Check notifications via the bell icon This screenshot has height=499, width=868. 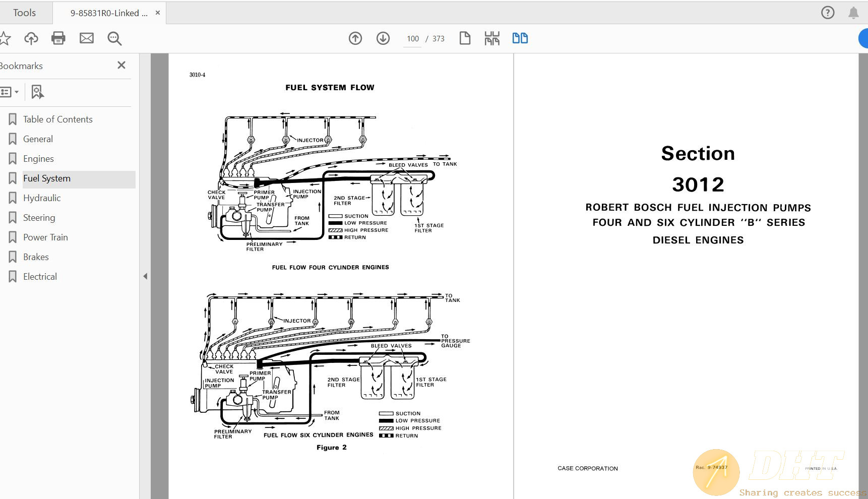coord(853,13)
